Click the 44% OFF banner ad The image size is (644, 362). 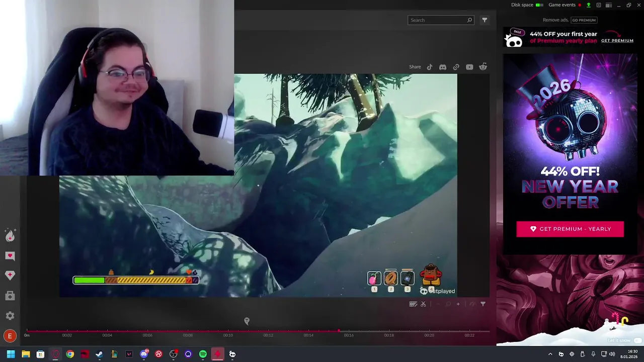click(x=570, y=37)
